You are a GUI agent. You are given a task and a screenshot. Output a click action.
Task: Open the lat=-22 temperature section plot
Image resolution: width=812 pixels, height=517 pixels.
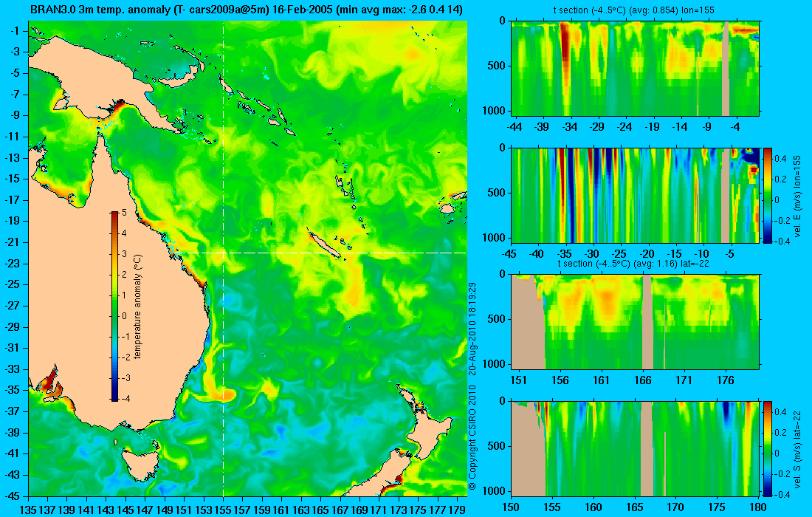point(635,322)
